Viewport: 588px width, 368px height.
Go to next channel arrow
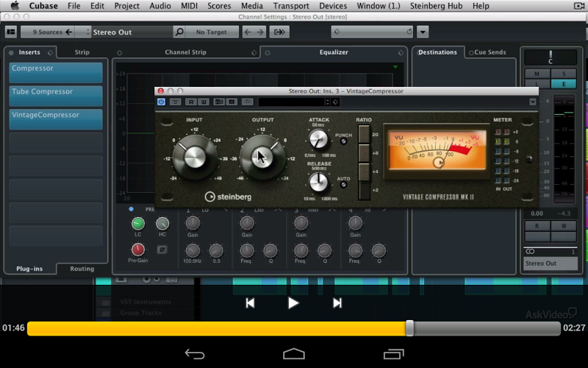tap(260, 32)
